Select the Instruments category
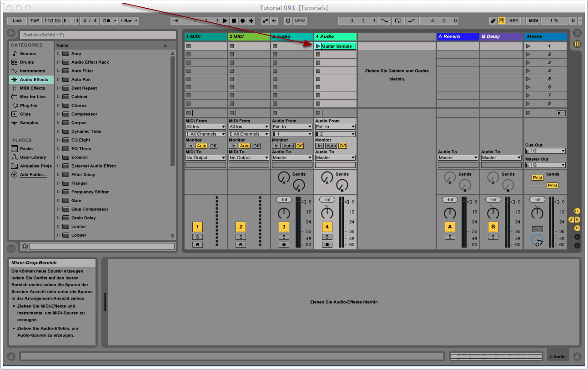This screenshot has width=588, height=370. point(32,71)
